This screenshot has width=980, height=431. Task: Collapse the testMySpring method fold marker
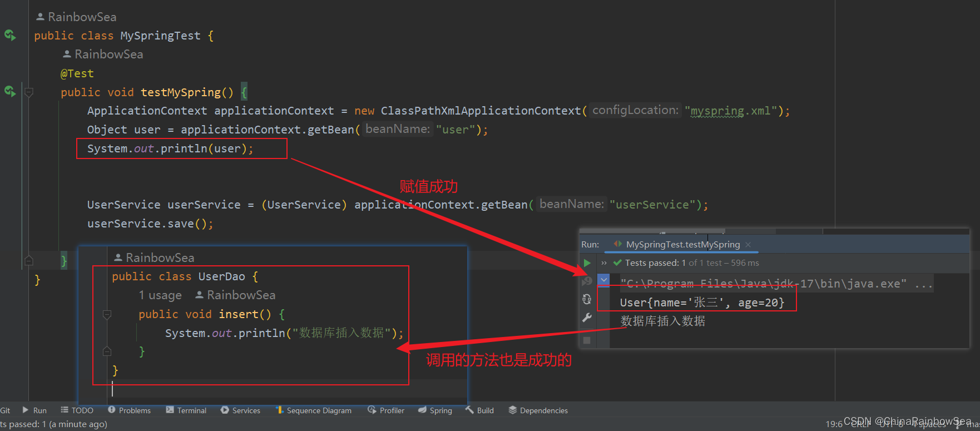29,92
